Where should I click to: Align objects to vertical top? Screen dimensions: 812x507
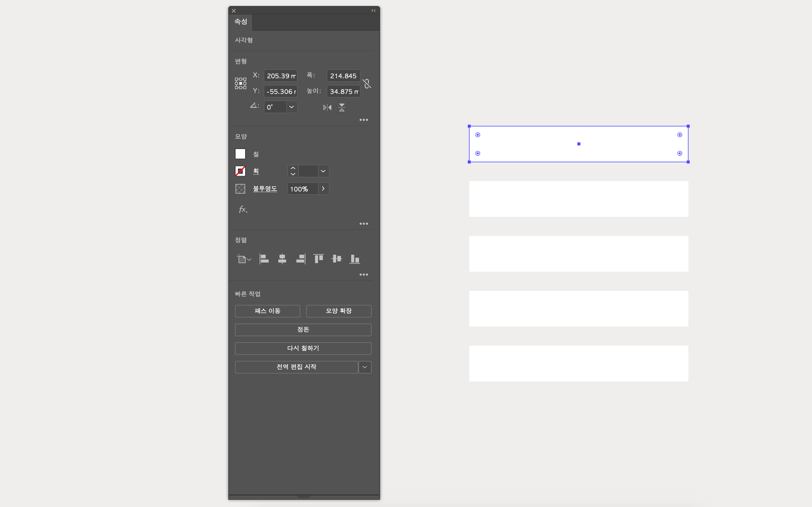318,259
